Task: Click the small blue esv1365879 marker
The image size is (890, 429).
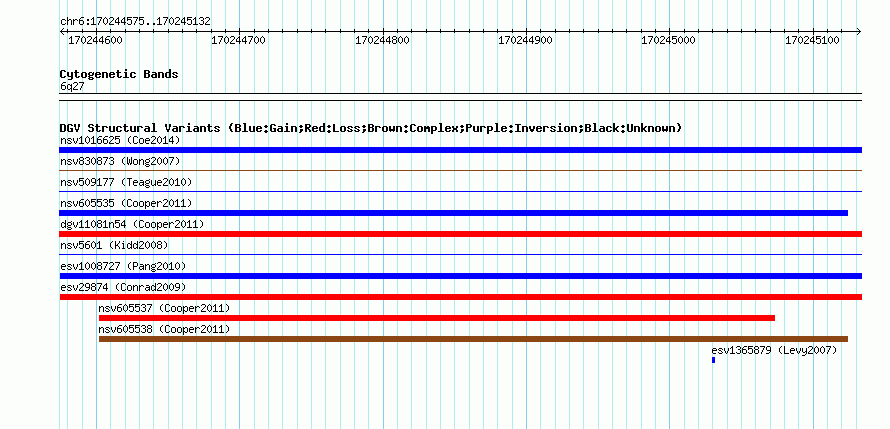Action: (x=713, y=360)
